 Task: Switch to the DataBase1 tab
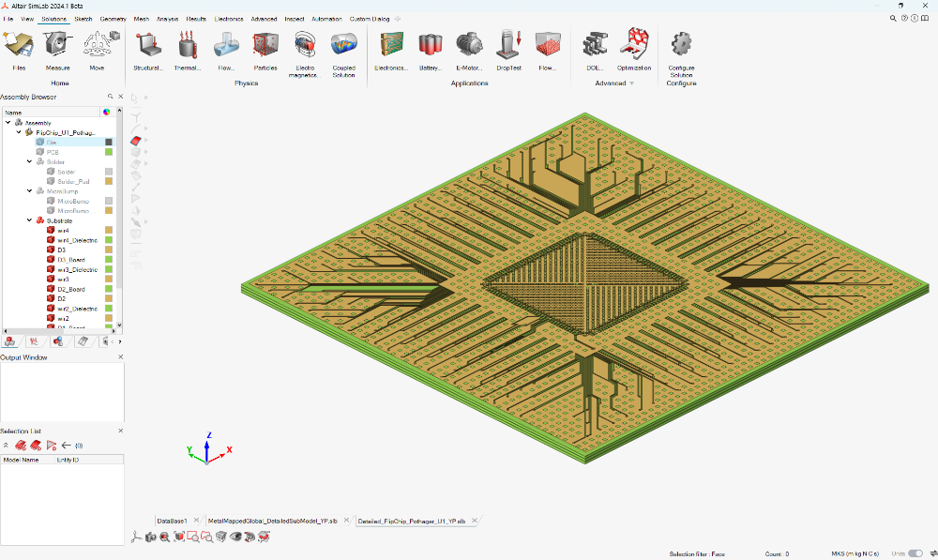172,522
